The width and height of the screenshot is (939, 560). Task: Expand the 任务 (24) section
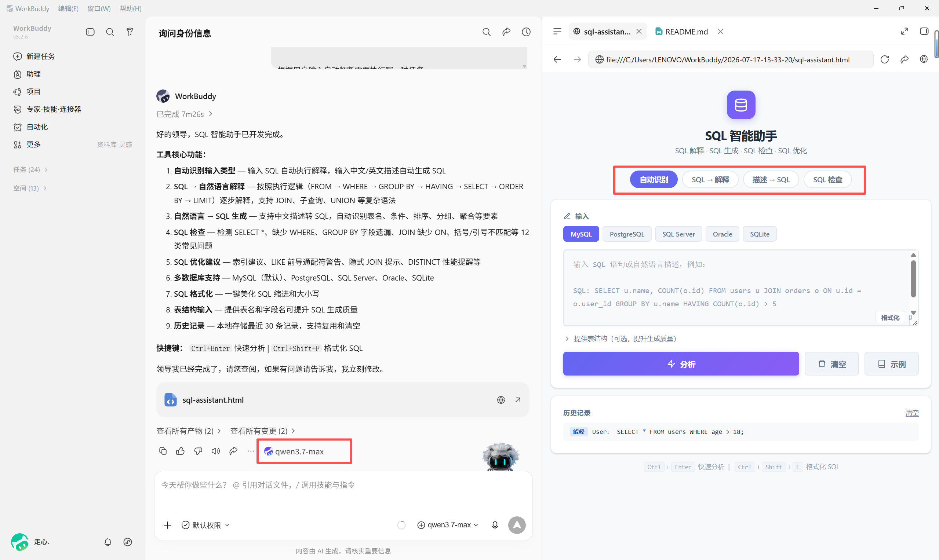point(30,169)
